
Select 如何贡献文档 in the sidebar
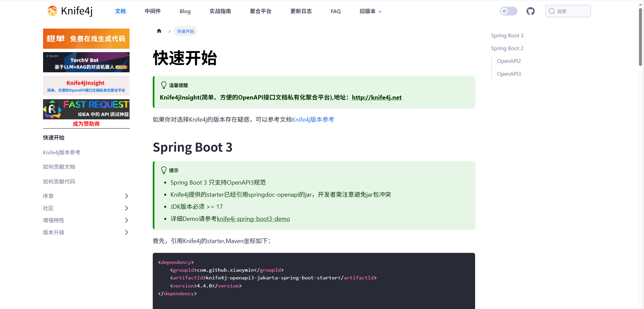(59, 167)
